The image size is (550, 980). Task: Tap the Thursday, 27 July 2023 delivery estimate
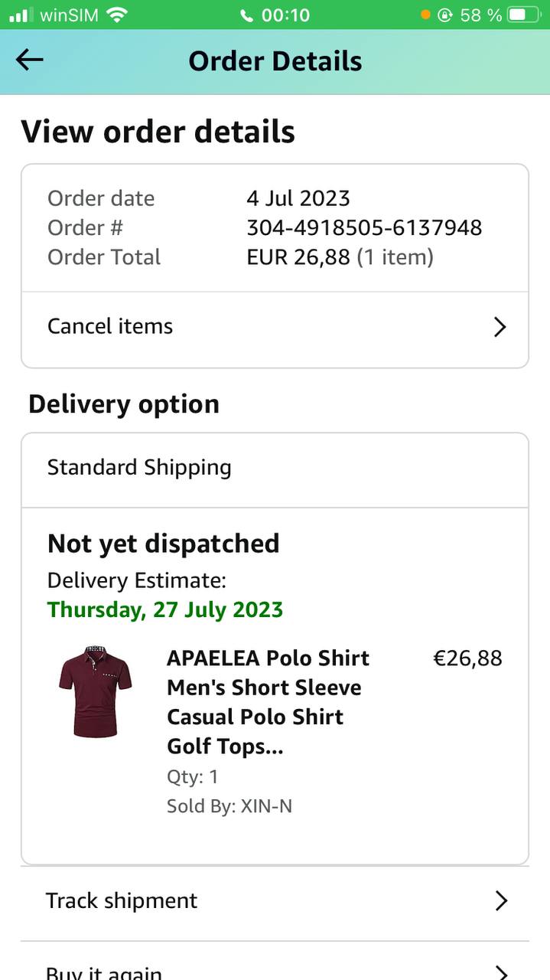pos(165,610)
